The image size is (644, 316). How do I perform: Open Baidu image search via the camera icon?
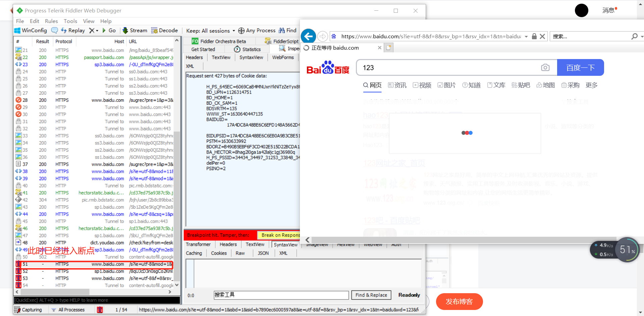[546, 67]
